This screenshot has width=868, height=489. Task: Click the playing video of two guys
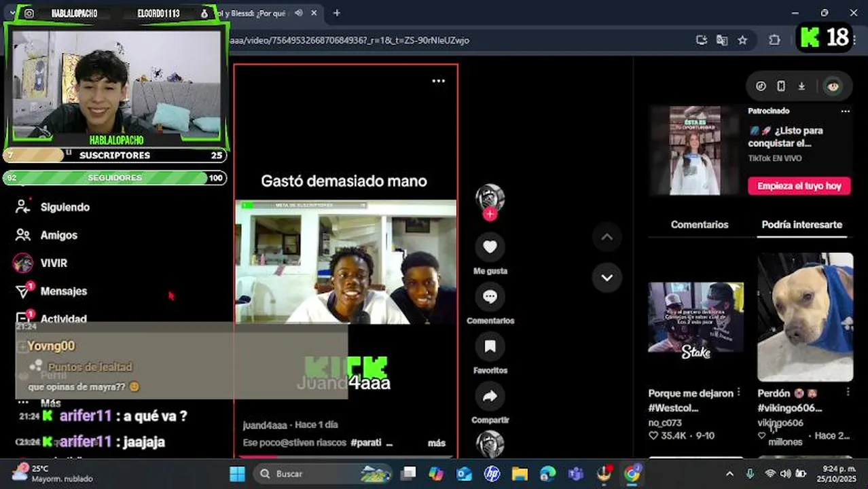coord(346,261)
